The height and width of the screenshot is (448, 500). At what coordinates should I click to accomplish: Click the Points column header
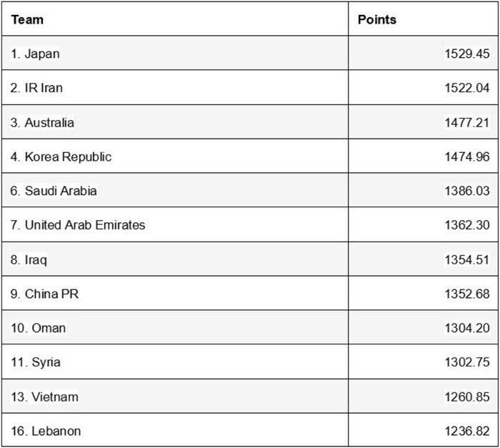(x=376, y=19)
